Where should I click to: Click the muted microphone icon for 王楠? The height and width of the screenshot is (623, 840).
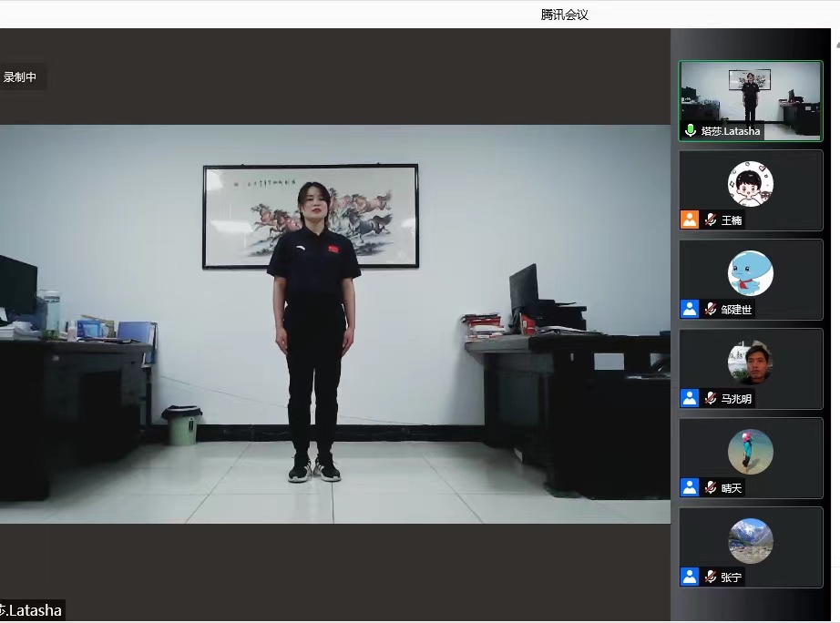(711, 220)
